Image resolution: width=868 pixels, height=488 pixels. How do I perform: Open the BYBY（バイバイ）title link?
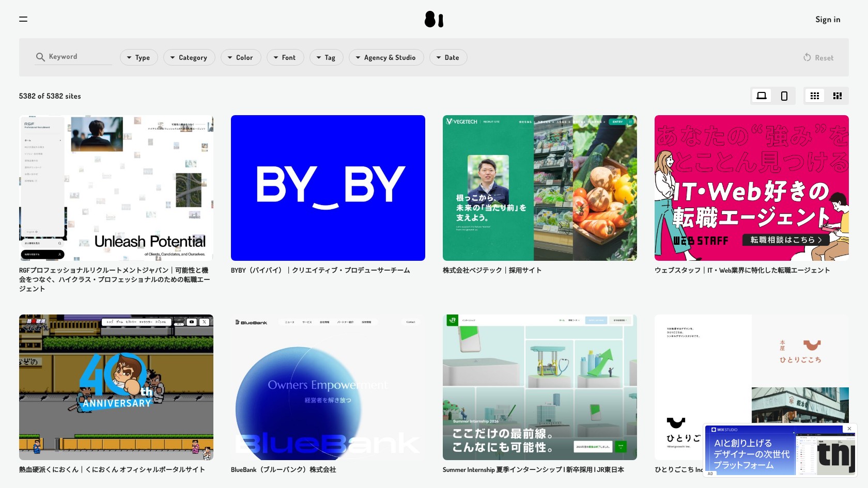[320, 270]
